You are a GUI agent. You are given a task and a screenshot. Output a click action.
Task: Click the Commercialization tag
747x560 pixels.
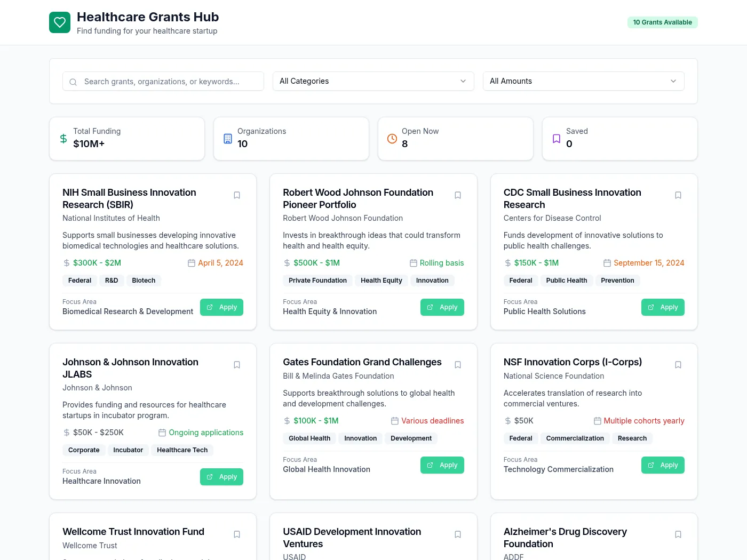[575, 438]
